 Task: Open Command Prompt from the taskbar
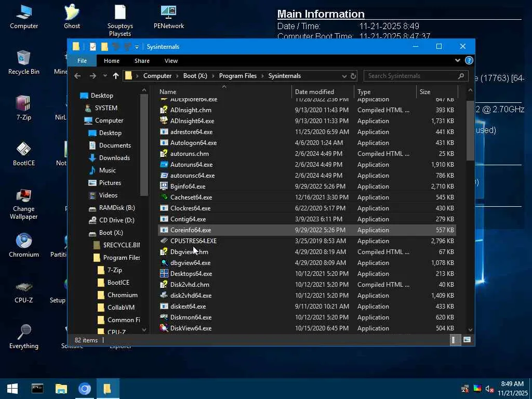37,389
